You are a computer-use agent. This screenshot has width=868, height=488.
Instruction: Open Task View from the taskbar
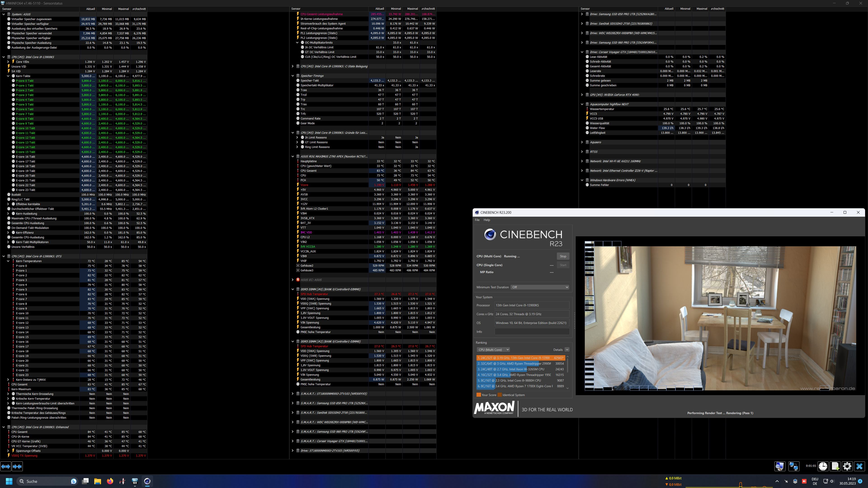click(x=85, y=481)
